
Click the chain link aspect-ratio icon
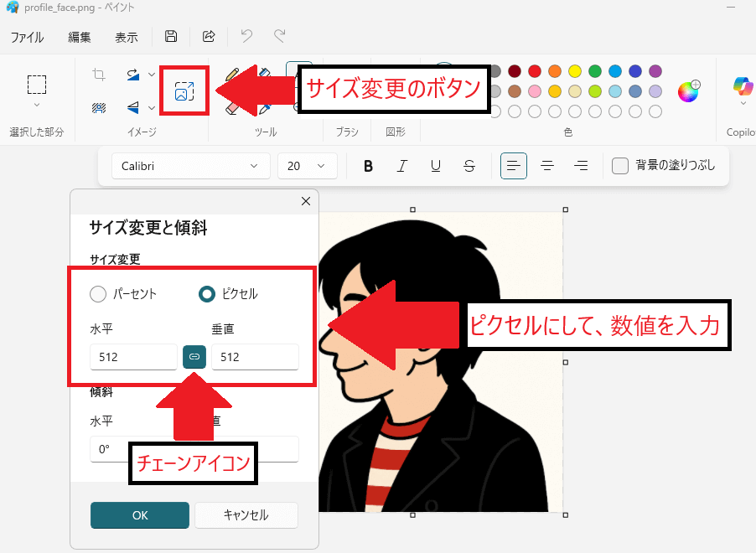click(194, 356)
